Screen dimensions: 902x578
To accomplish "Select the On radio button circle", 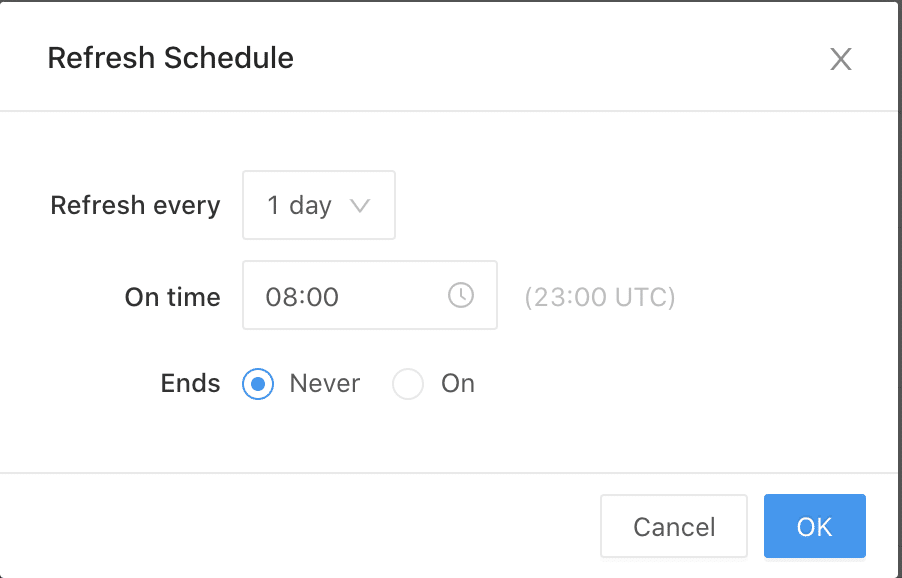I will tap(408, 384).
